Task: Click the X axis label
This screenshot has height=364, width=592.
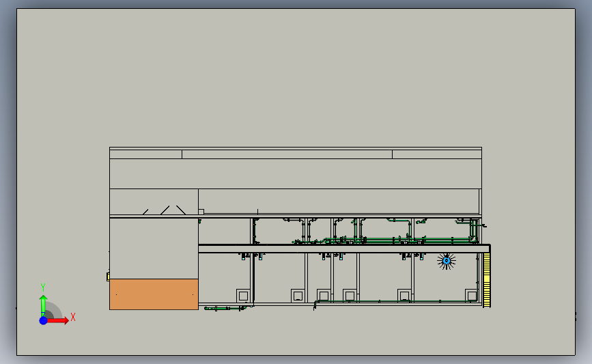Action: pyautogui.click(x=73, y=317)
